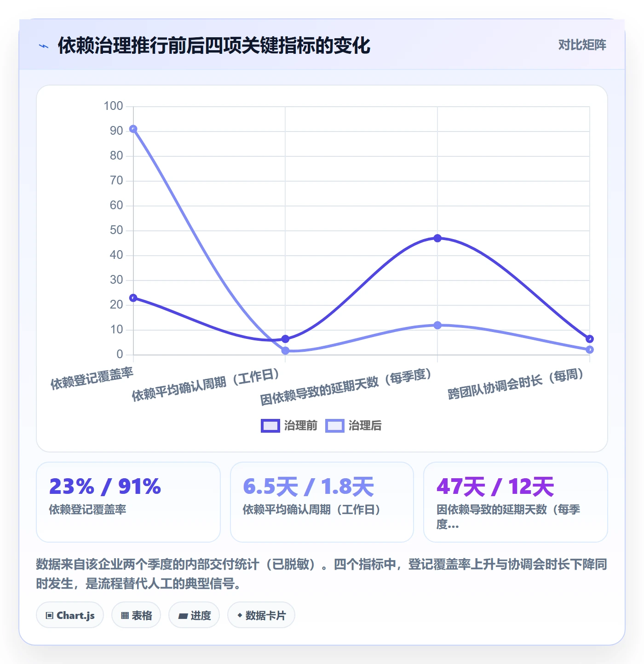Select the Chart.js tag chip
Screen dimensions: 644x664
click(x=70, y=615)
